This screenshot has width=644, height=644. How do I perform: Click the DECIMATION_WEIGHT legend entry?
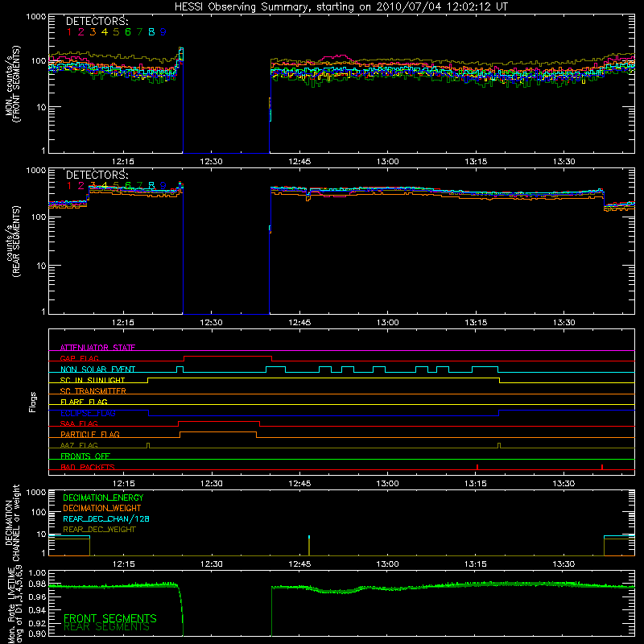(102, 509)
